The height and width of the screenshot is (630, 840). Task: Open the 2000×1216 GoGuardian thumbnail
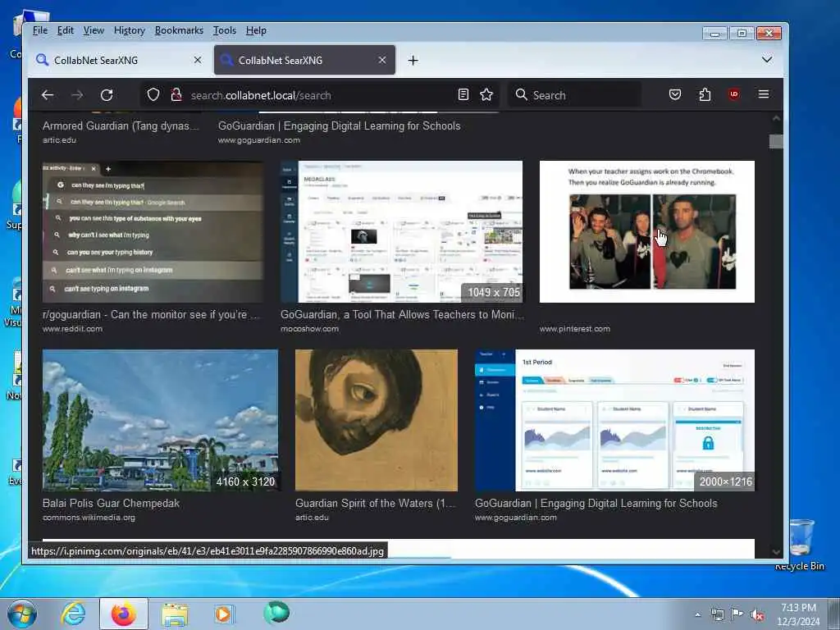tap(614, 421)
